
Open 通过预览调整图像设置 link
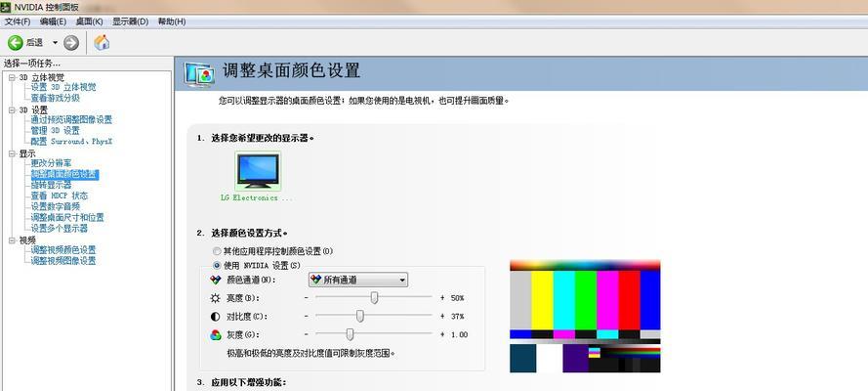click(x=71, y=119)
